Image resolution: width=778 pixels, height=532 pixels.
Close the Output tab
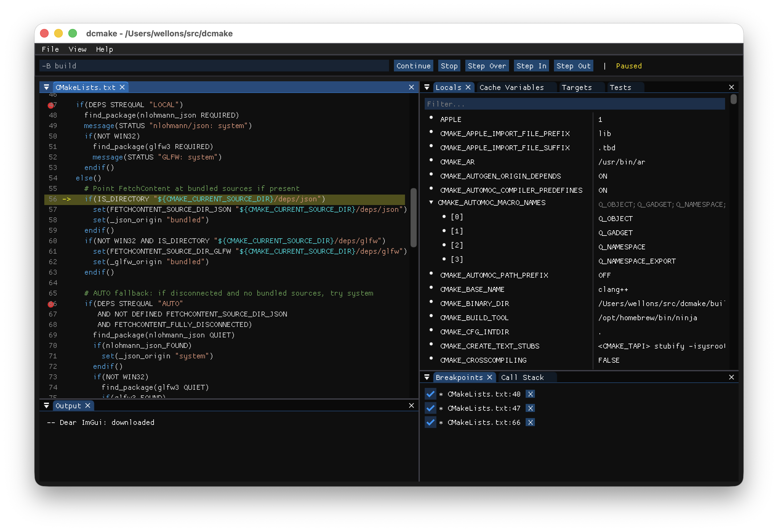tap(88, 406)
